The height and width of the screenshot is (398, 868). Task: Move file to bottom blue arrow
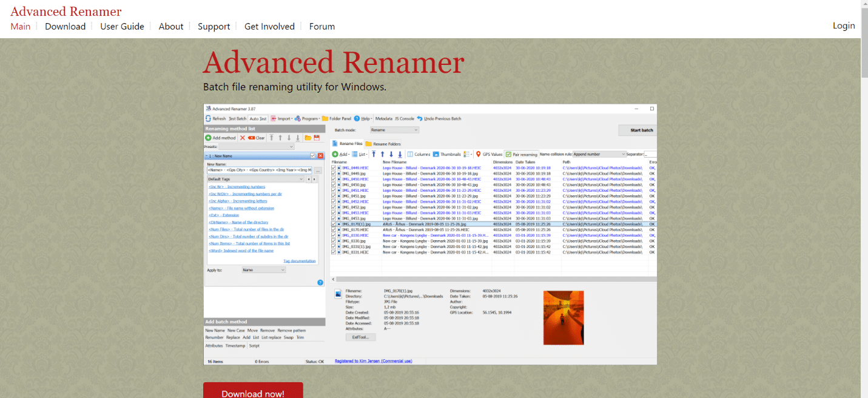[x=400, y=154]
